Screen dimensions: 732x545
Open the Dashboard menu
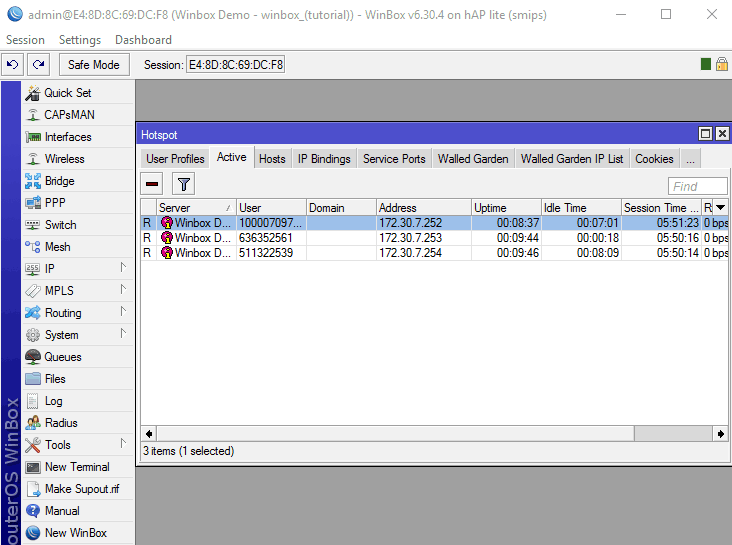coord(143,40)
